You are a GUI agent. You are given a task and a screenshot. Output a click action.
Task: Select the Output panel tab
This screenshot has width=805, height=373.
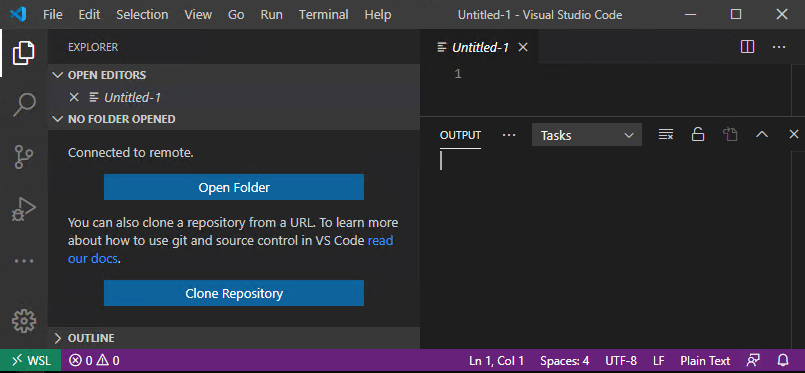point(461,135)
